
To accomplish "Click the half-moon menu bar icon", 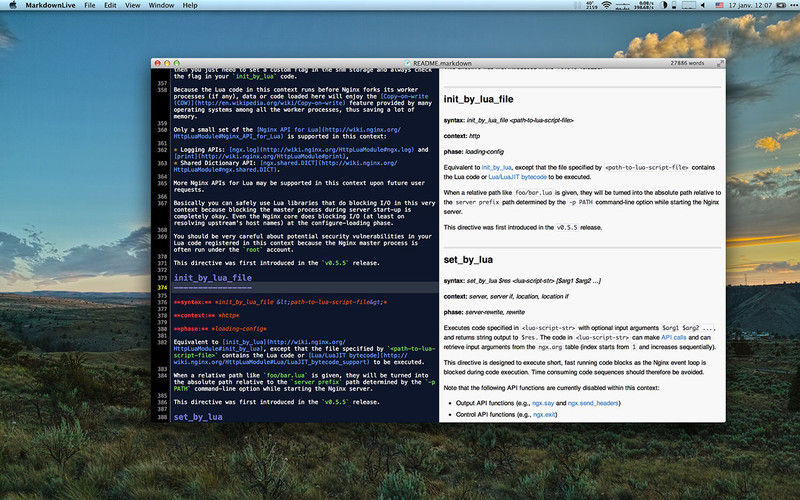I will (x=664, y=5).
